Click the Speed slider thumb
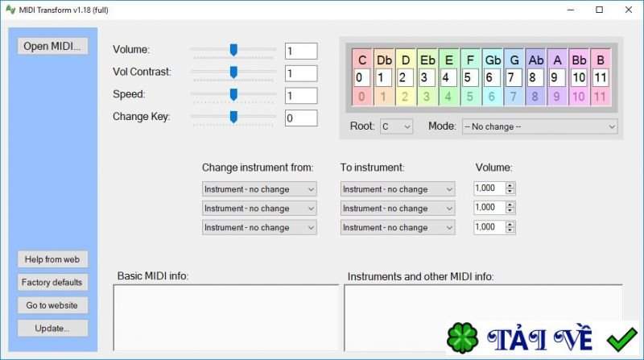Viewport: 644px width, 360px height. pos(233,94)
